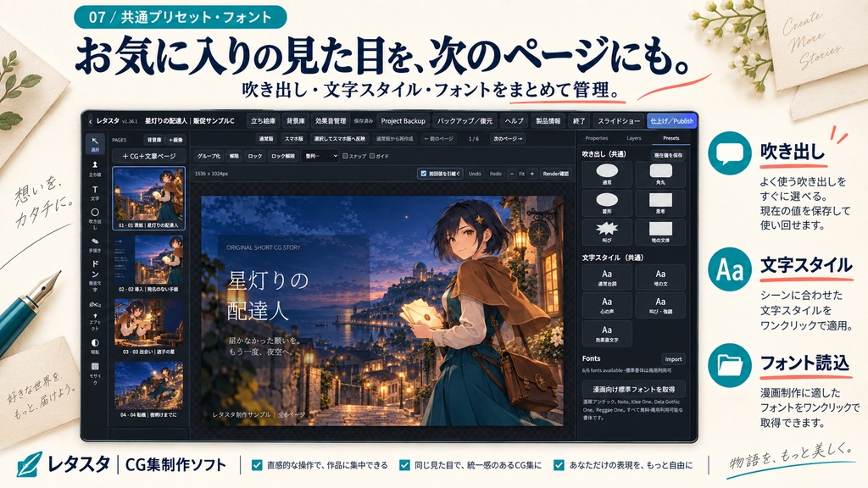Viewport: 868px width, 488px height.
Task: Click the ロック解除 button
Action: [283, 156]
